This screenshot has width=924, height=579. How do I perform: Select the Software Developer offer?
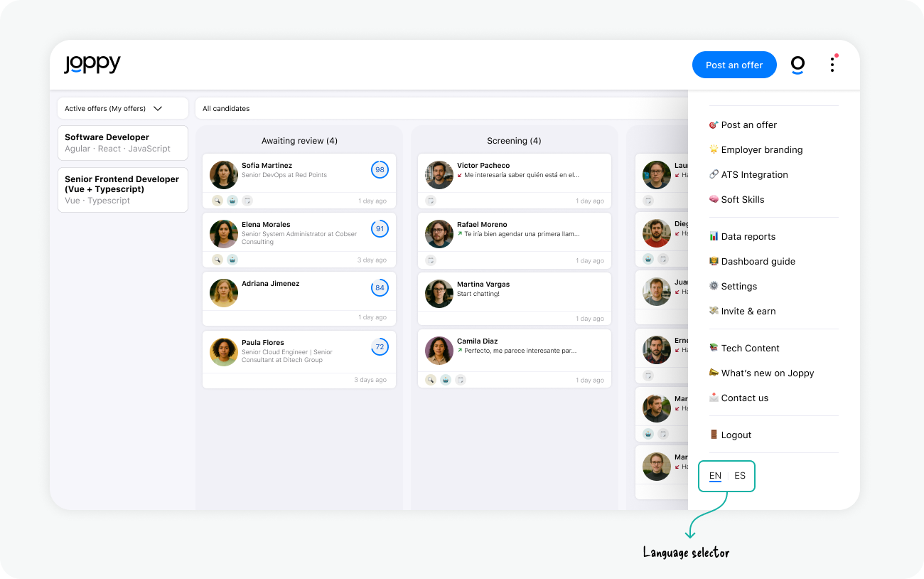coord(122,143)
